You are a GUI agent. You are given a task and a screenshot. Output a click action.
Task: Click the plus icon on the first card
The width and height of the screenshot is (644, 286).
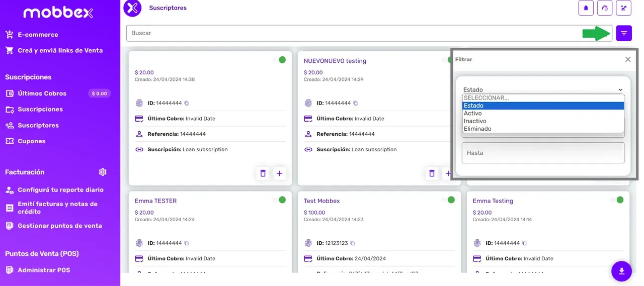[x=280, y=173]
